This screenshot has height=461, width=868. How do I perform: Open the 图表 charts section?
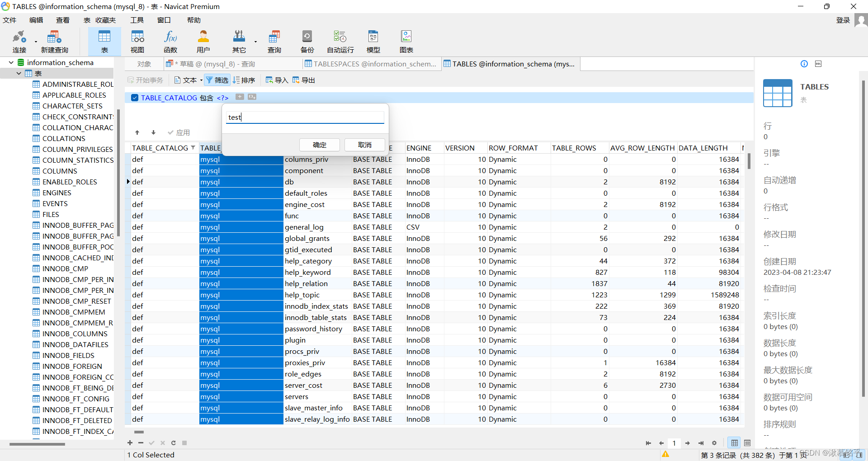[406, 41]
